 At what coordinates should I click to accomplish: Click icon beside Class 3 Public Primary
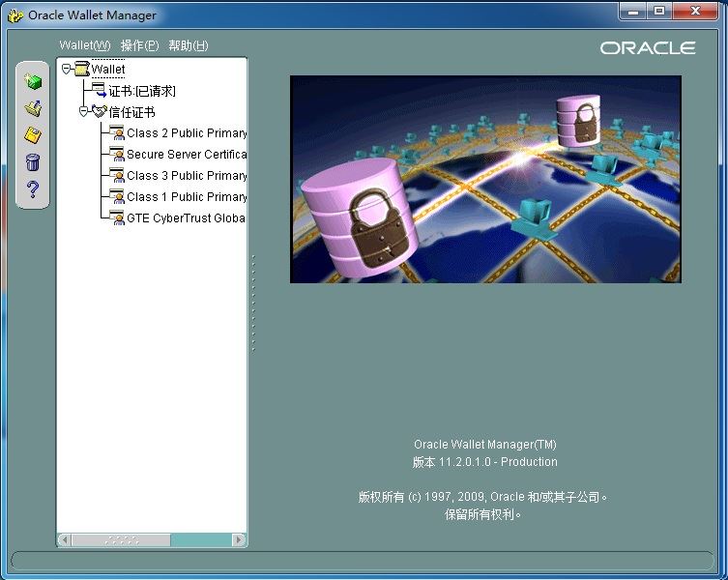coord(117,176)
